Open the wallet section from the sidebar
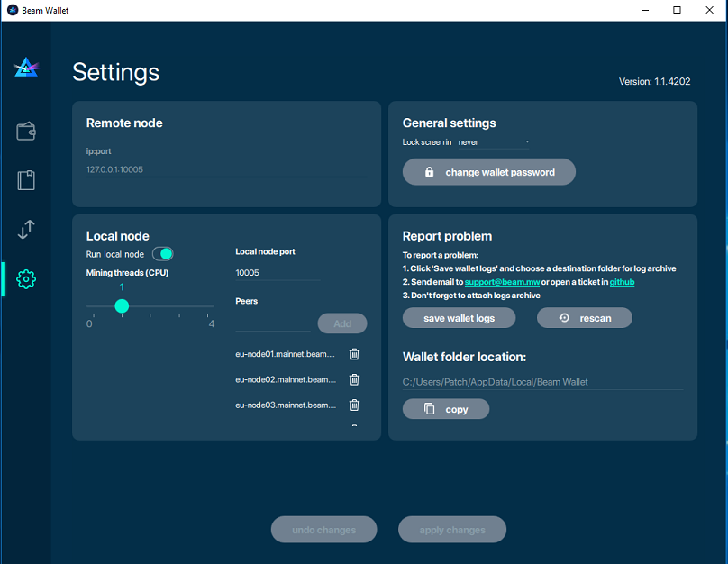The height and width of the screenshot is (564, 728). point(25,131)
